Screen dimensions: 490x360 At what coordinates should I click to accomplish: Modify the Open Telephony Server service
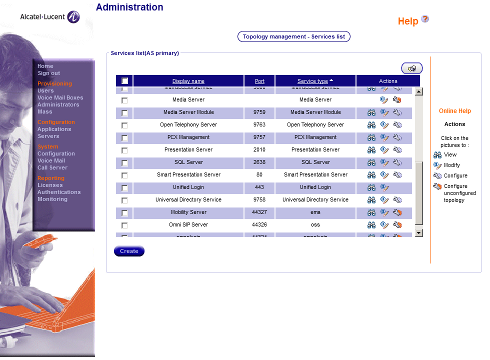(x=384, y=125)
